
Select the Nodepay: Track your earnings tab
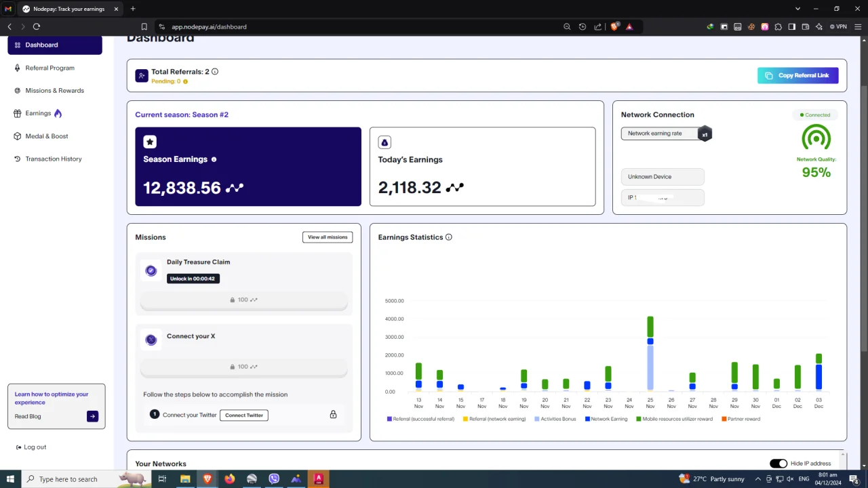[x=71, y=9]
